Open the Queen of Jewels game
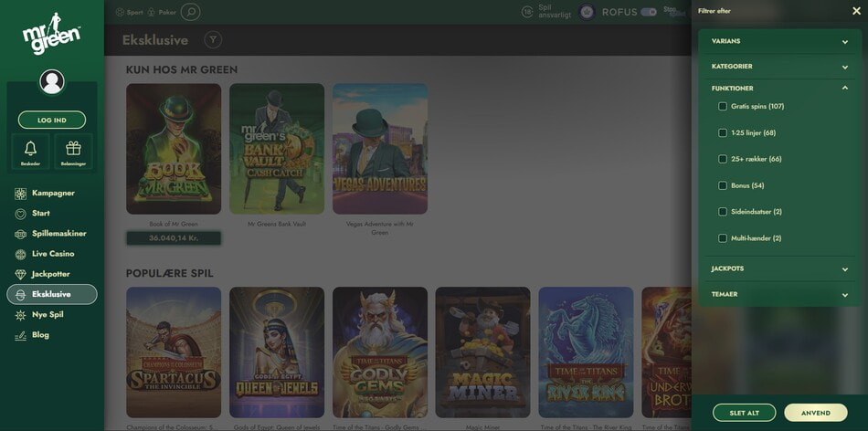 pyautogui.click(x=277, y=352)
